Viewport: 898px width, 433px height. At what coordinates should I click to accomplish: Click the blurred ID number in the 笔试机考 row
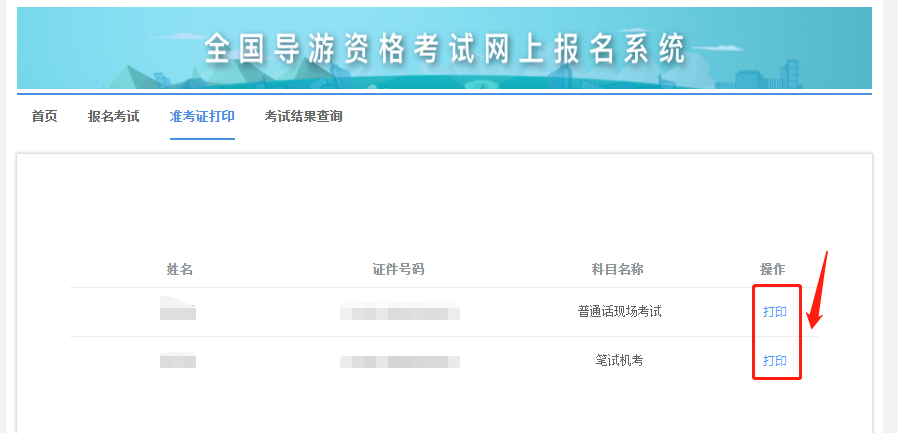(400, 361)
